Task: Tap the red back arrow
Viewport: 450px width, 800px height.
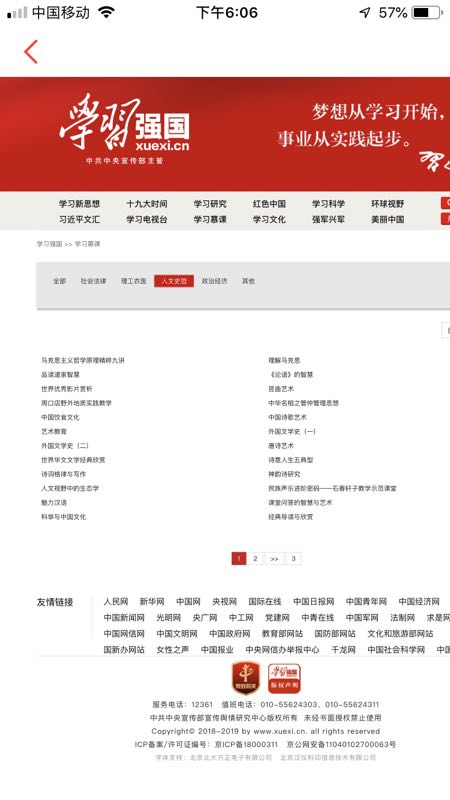Action: tap(31, 52)
